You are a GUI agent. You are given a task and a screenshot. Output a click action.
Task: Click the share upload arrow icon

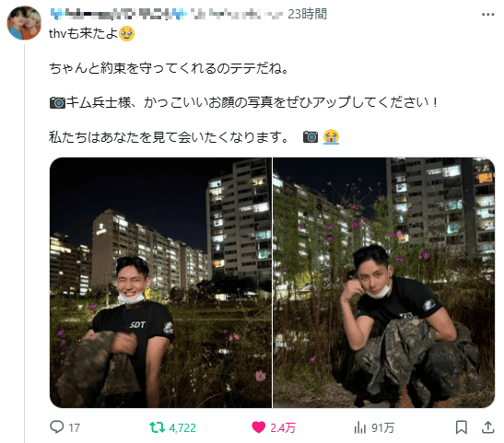pyautogui.click(x=487, y=427)
